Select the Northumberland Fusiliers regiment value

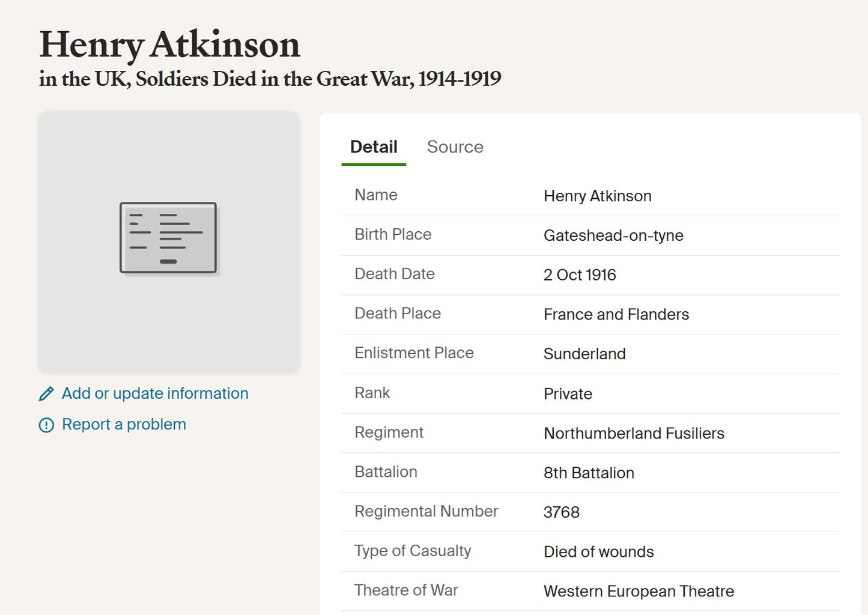[634, 434]
